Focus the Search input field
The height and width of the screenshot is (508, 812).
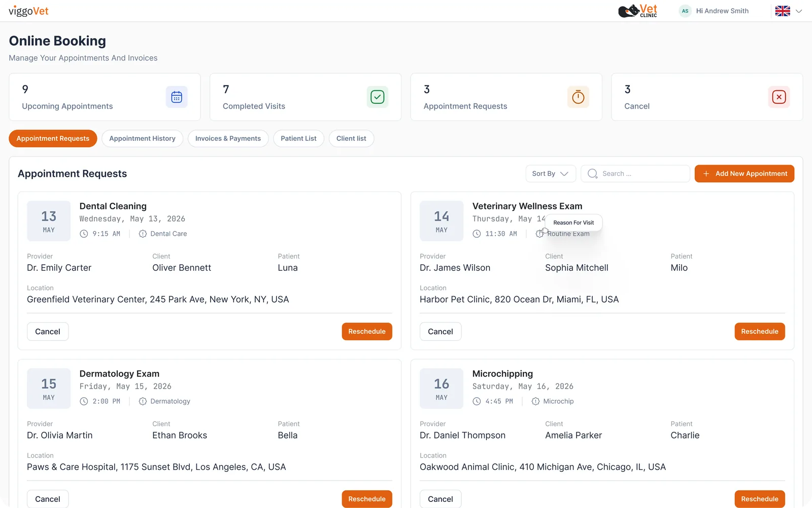pos(635,174)
